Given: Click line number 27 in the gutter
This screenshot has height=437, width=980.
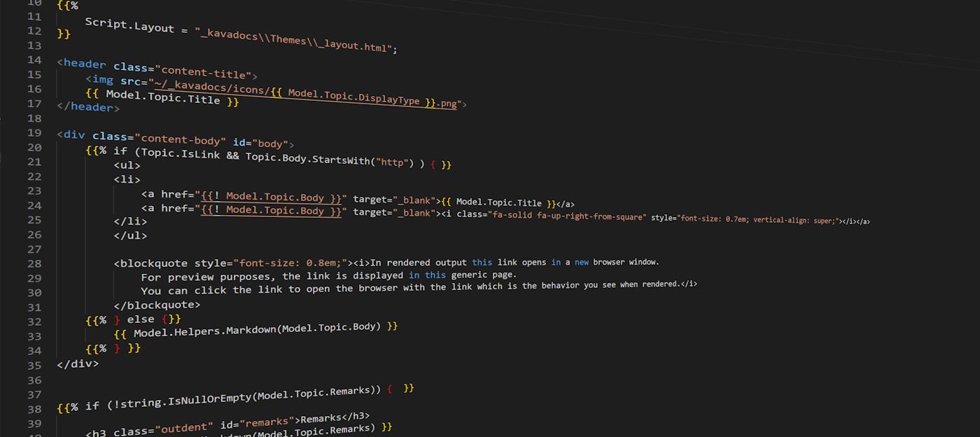Looking at the screenshot, I should [34, 249].
